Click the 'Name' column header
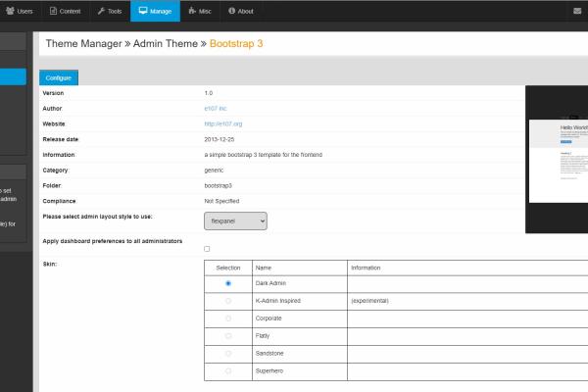The width and height of the screenshot is (588, 392). (x=300, y=268)
